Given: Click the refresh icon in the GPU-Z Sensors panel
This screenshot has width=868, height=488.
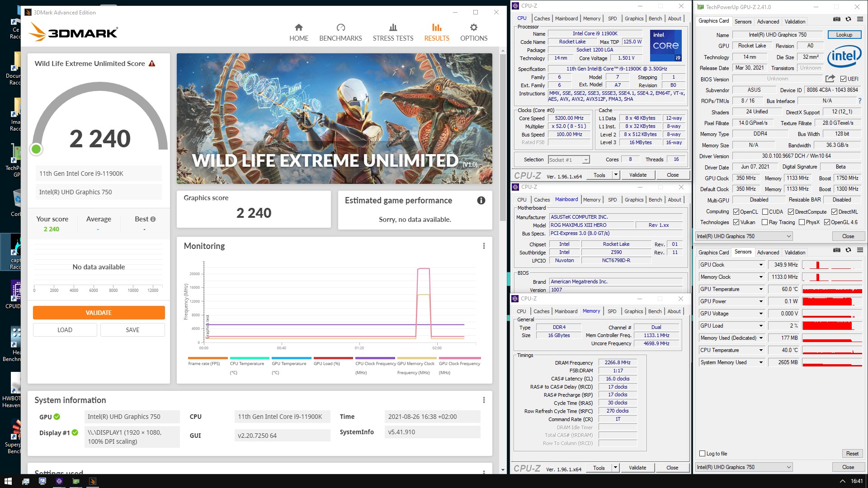Looking at the screenshot, I should 848,250.
